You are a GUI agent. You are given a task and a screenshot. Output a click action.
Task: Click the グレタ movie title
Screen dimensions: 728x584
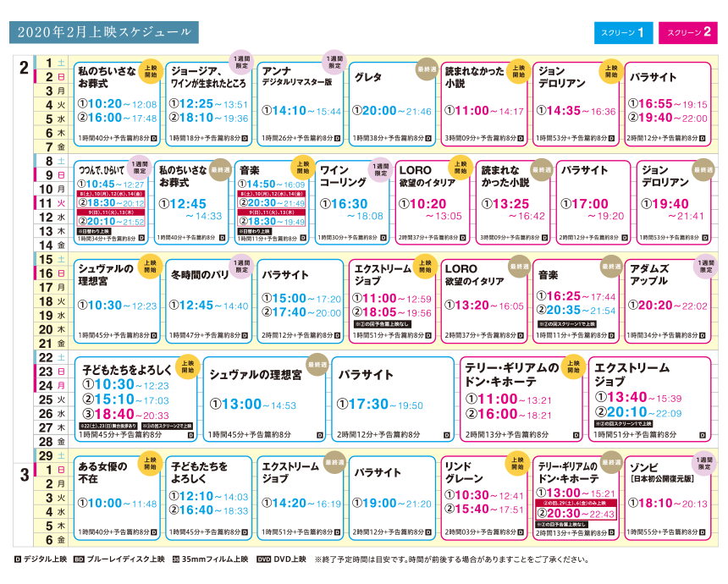(x=368, y=77)
